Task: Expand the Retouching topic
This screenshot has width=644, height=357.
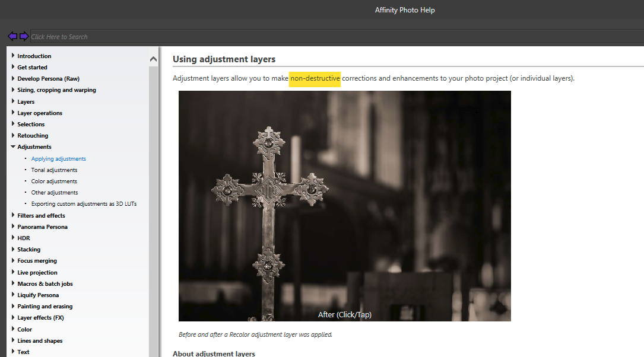Action: click(12, 135)
